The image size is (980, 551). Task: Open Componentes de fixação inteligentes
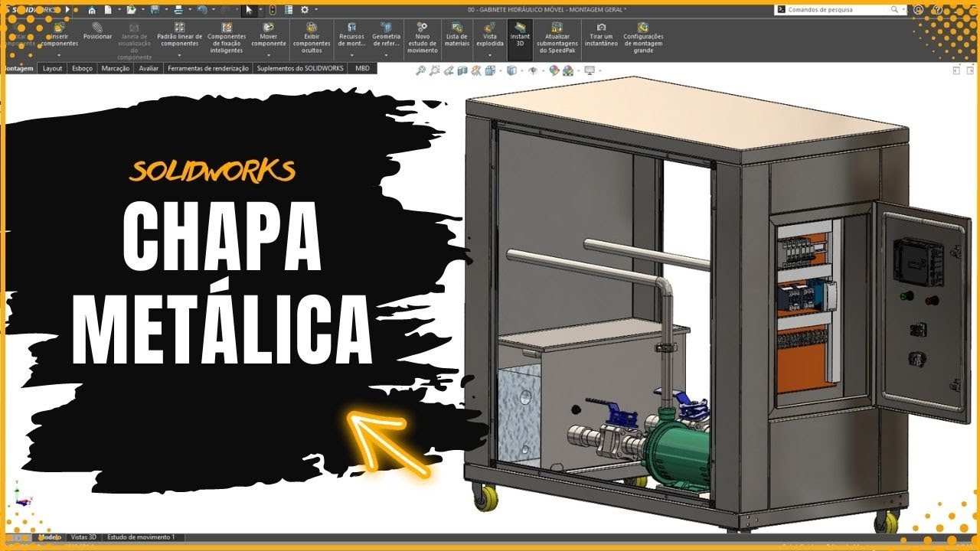point(227,38)
